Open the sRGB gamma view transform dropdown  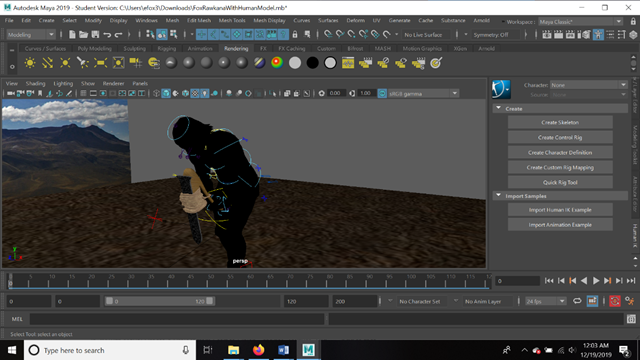423,93
